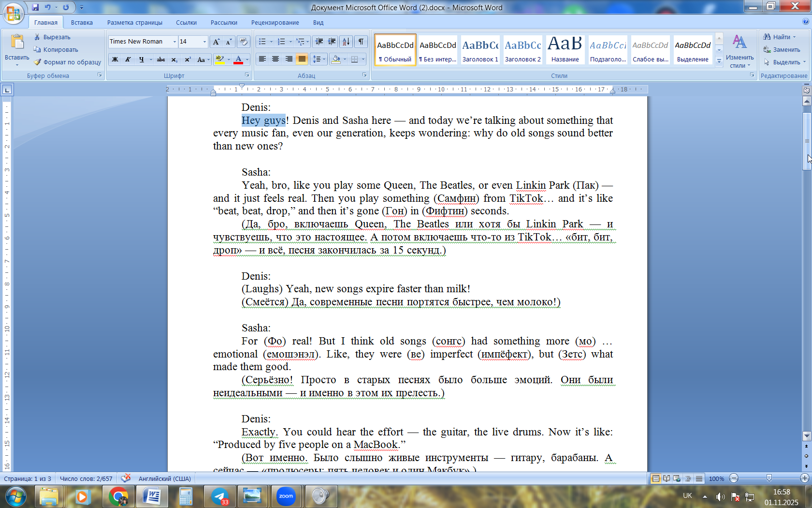812x508 pixels.
Task: Open the borders dropdown arrow
Action: click(x=363, y=60)
